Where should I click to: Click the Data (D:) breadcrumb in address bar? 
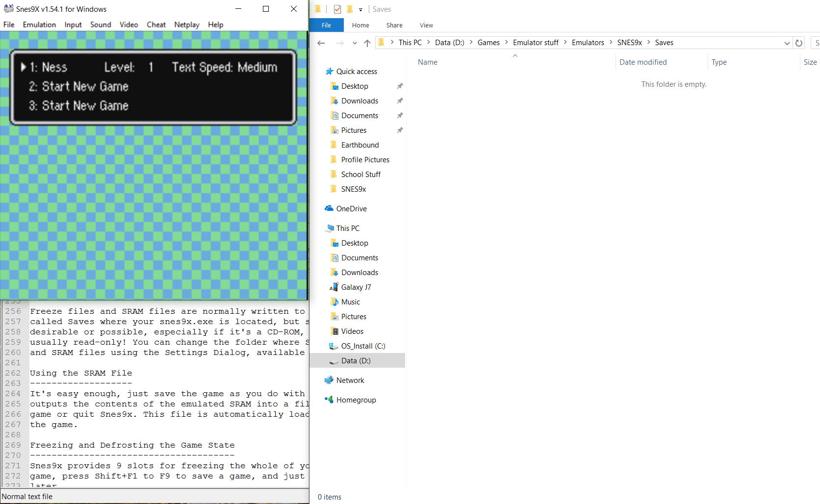pyautogui.click(x=450, y=43)
